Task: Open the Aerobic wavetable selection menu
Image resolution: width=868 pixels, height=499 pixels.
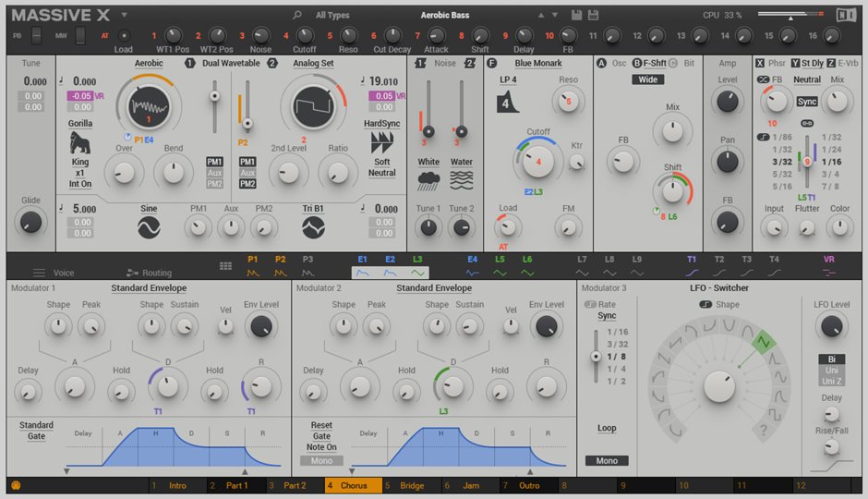Action: tap(149, 63)
